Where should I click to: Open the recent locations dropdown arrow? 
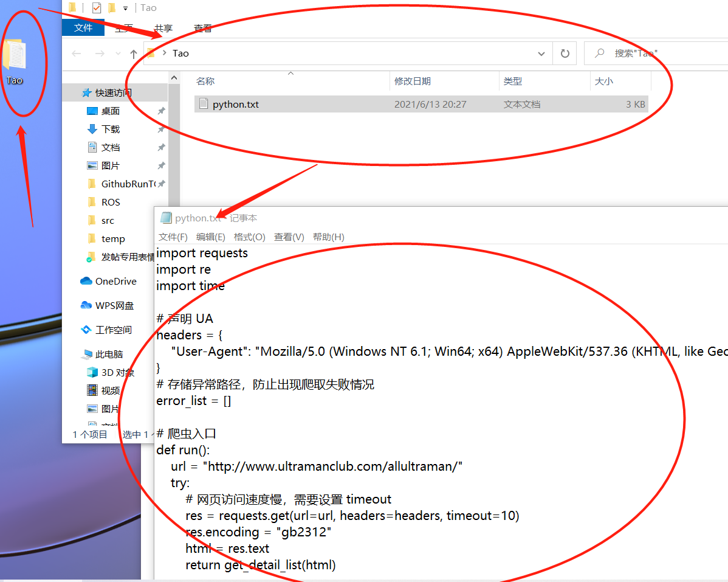coord(118,54)
